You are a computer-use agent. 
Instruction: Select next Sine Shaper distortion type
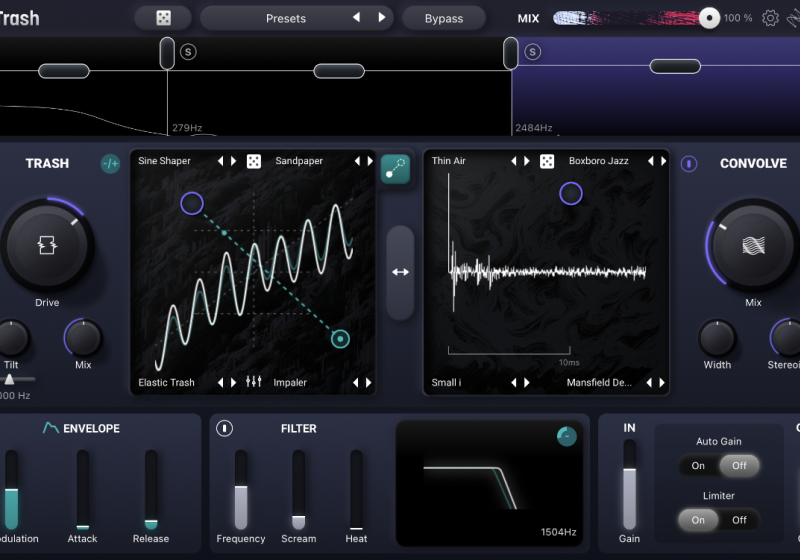[x=234, y=161]
